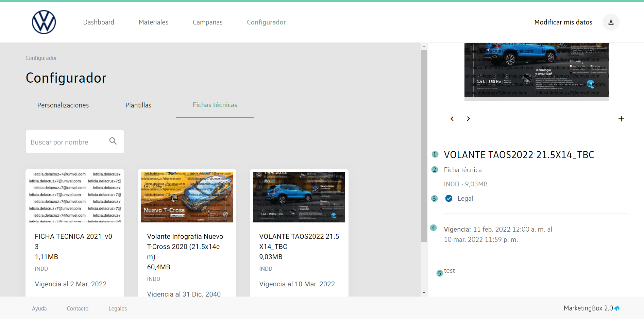Click the MarketingBox cloud upload icon

pyautogui.click(x=617, y=308)
